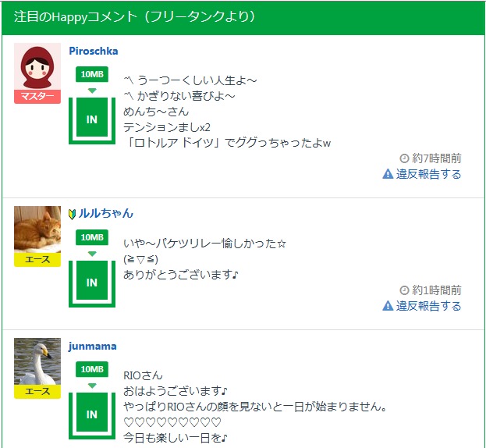
Task: Click the clock icon beside 約7時間前
Action: [404, 158]
